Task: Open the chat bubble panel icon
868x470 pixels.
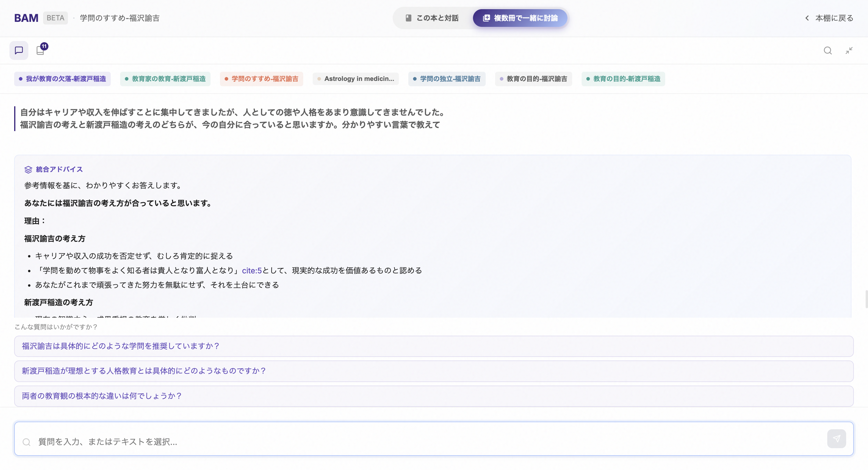Action: pos(19,50)
